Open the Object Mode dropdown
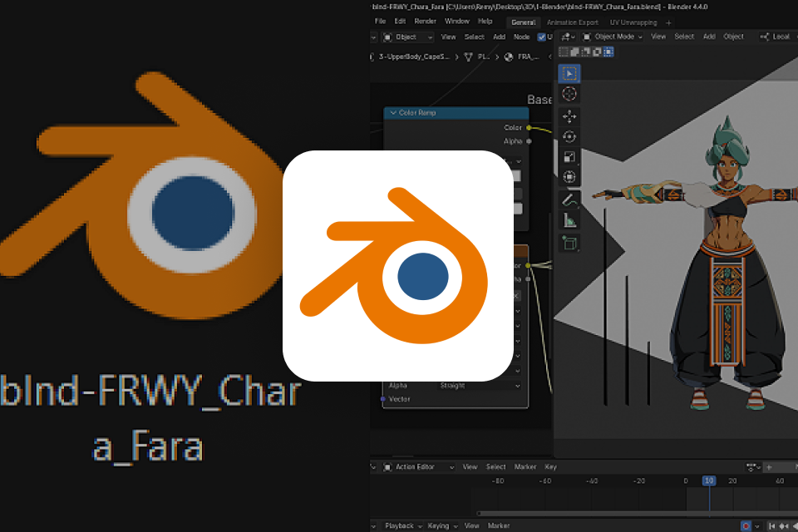Viewport: 798px width, 532px height. 613,37
